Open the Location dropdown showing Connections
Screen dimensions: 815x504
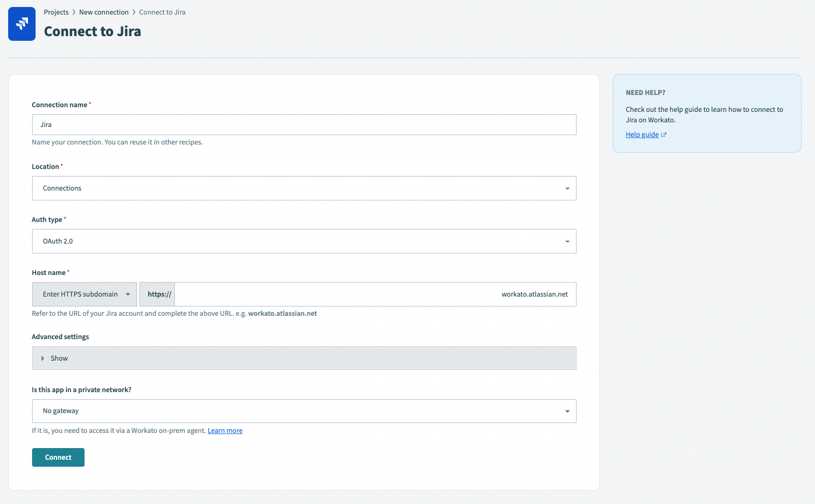click(303, 188)
